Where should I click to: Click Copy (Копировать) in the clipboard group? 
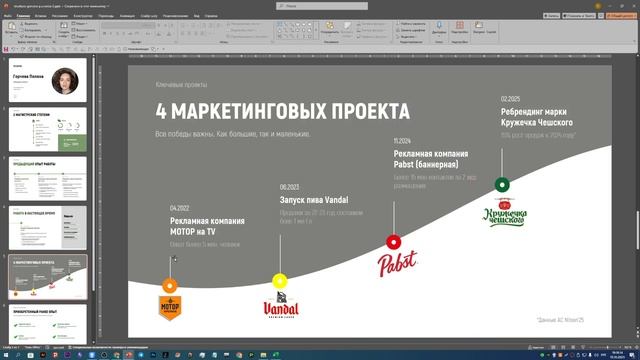click(x=31, y=30)
